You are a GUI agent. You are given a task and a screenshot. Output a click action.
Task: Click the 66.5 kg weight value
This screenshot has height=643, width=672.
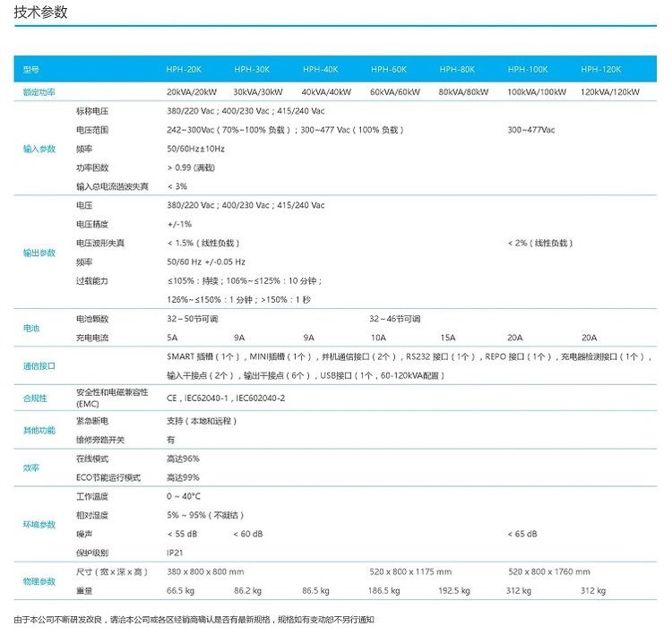click(x=180, y=590)
